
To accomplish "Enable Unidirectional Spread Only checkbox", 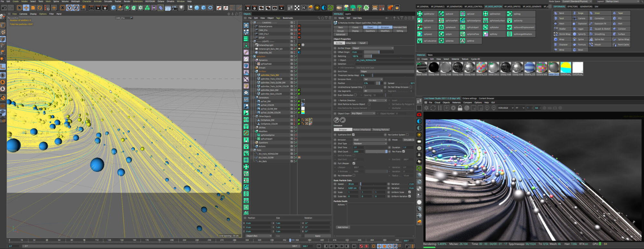I will click(364, 87).
